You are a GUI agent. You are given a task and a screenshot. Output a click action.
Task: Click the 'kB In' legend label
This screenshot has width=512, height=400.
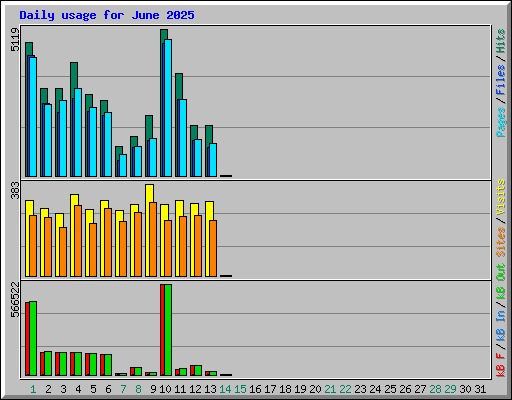point(501,325)
